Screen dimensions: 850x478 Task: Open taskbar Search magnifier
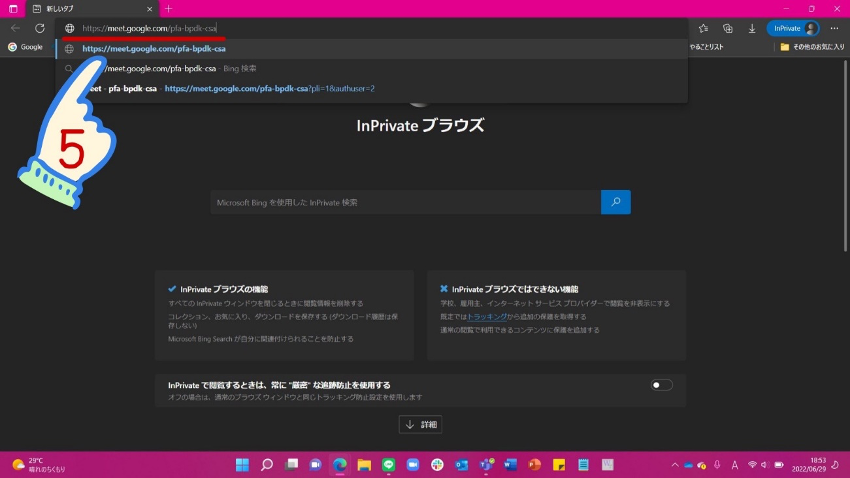tap(267, 464)
